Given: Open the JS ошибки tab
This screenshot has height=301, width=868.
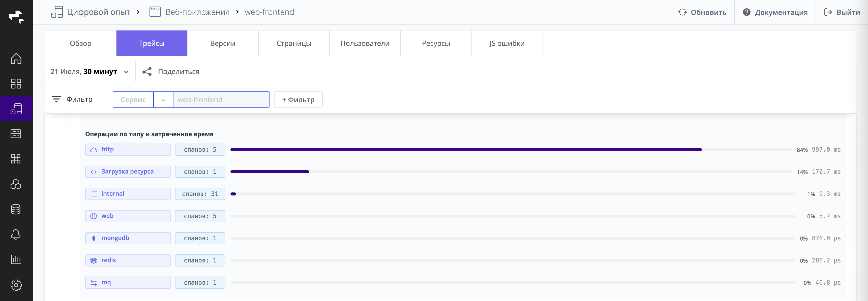Looking at the screenshot, I should coord(507,43).
